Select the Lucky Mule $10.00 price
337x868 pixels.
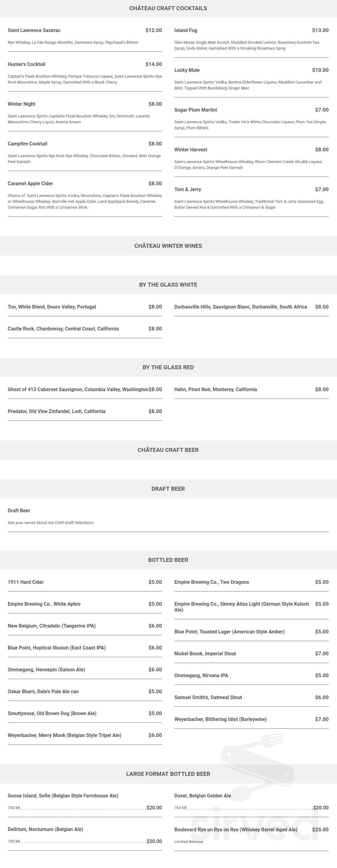(x=320, y=70)
